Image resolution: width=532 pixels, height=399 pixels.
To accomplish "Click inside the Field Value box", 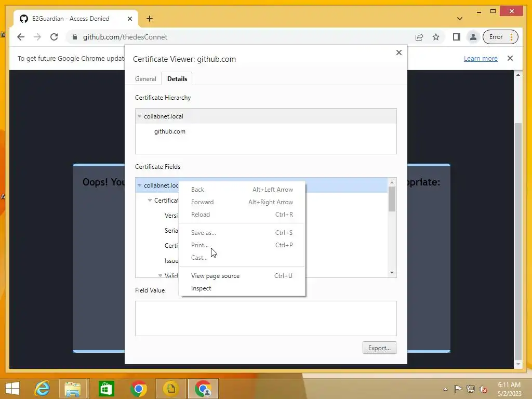I will (265, 318).
